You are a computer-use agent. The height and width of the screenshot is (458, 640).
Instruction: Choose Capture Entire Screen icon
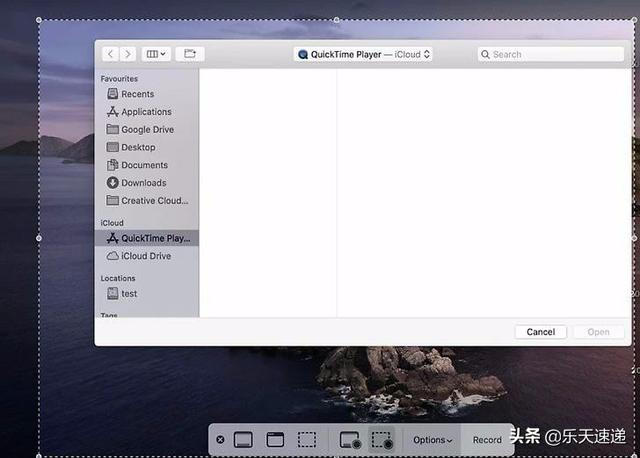coord(243,440)
